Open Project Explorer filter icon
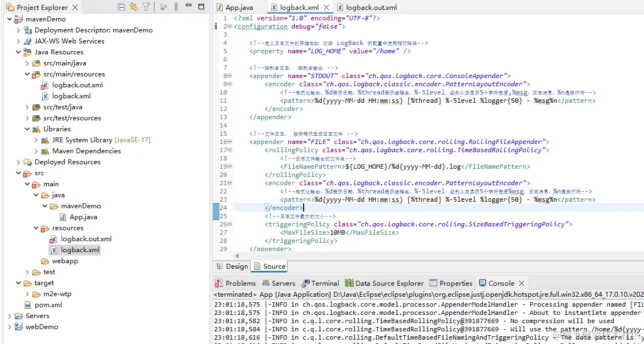 click(x=146, y=7)
